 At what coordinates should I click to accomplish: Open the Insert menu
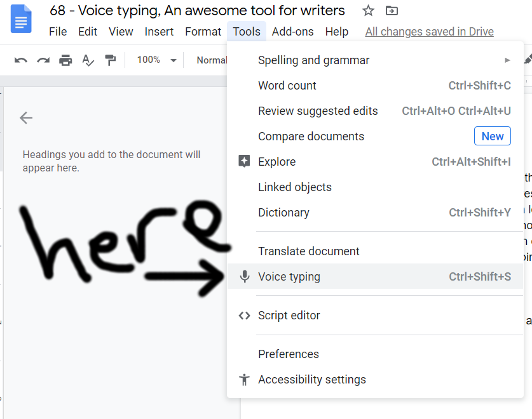pyautogui.click(x=159, y=32)
